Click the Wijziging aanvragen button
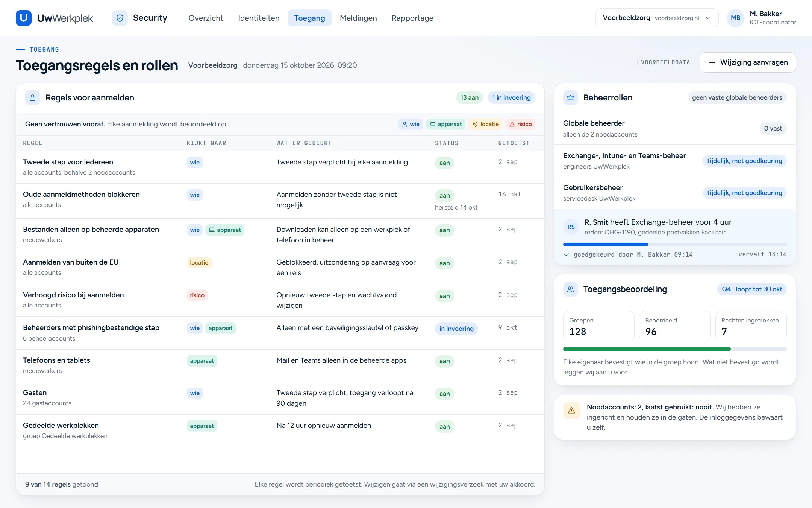The image size is (812, 508). (748, 62)
